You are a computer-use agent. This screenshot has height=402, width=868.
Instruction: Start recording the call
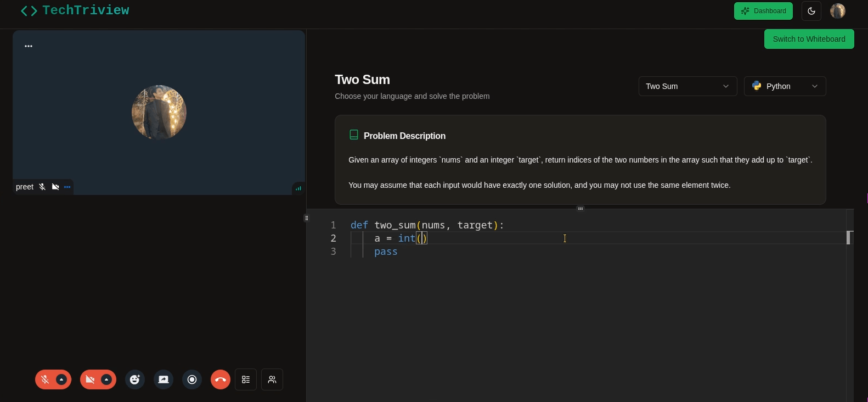coord(192,379)
